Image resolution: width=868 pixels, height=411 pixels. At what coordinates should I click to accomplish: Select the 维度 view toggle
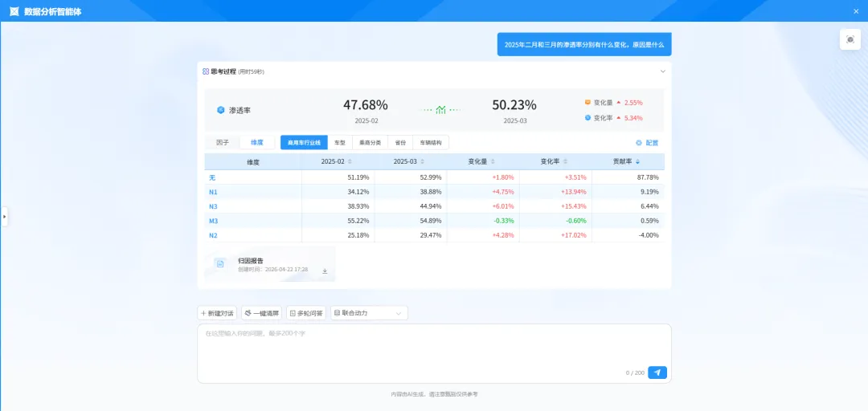(x=257, y=143)
